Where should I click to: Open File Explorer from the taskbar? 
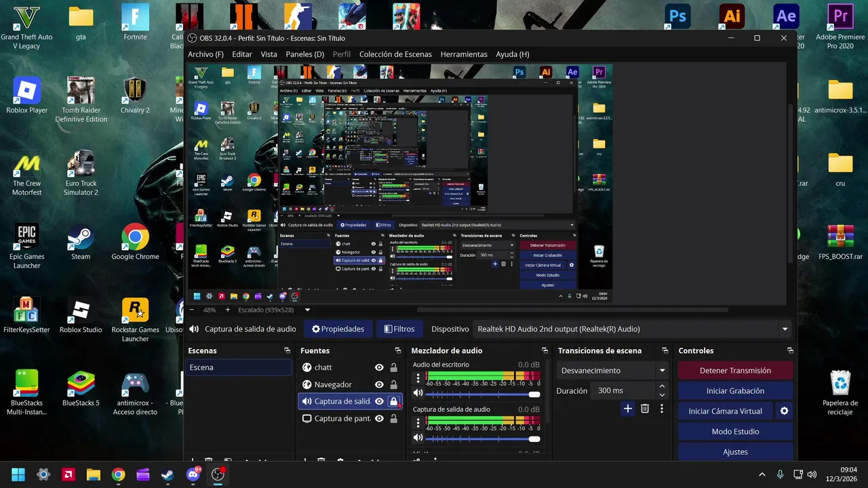pos(93,474)
